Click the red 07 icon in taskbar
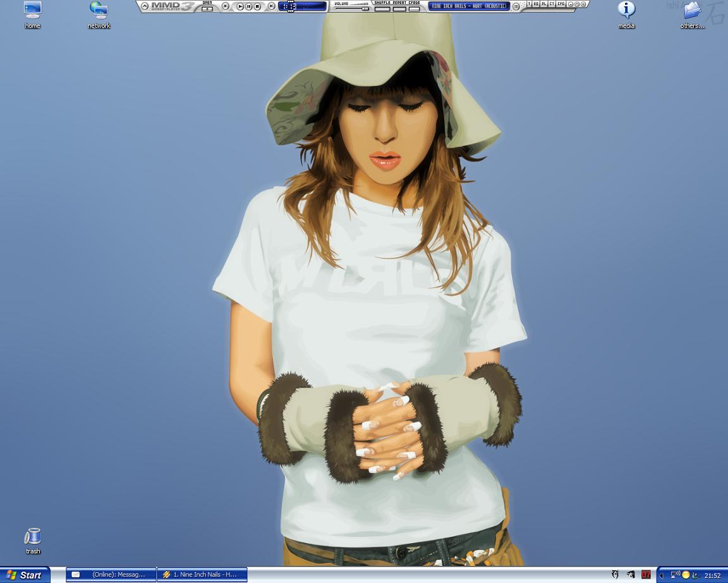The image size is (728, 583). (646, 575)
